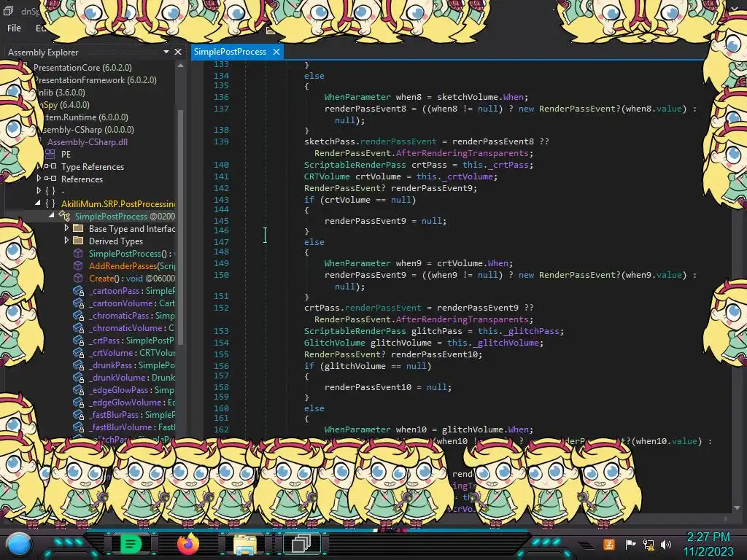Collapse the SimplePostProcess class node
Viewport: 747px width, 560px height.
[52, 215]
